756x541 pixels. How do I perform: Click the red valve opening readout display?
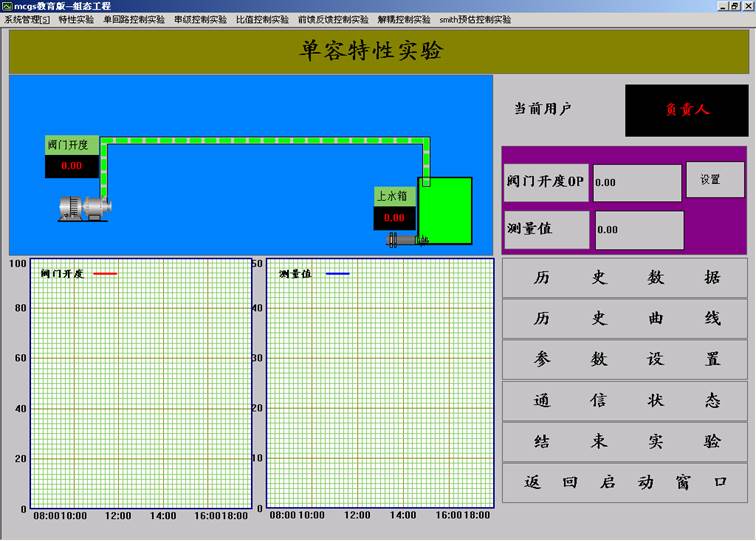coord(71,166)
